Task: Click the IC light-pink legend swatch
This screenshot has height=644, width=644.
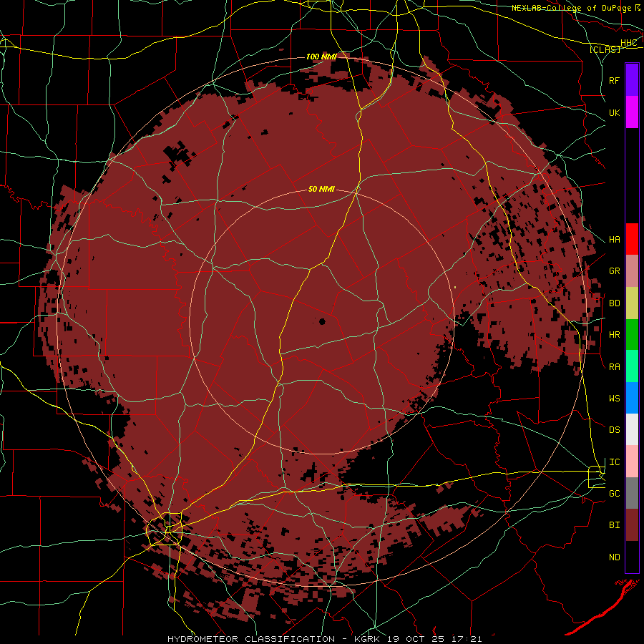Action: (632, 462)
